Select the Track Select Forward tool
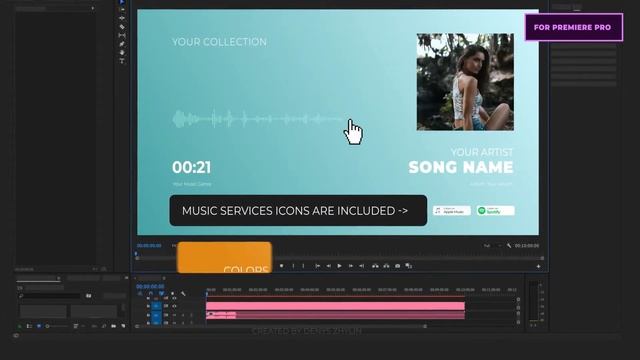 pyautogui.click(x=122, y=10)
